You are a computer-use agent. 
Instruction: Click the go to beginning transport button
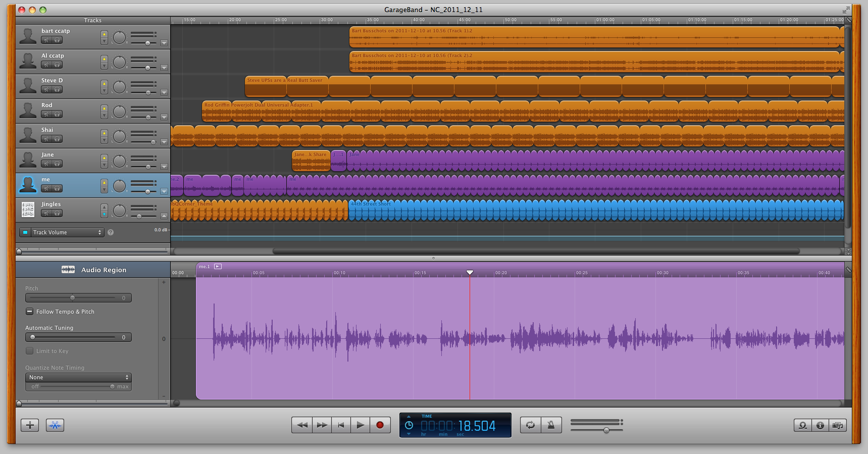coord(341,425)
